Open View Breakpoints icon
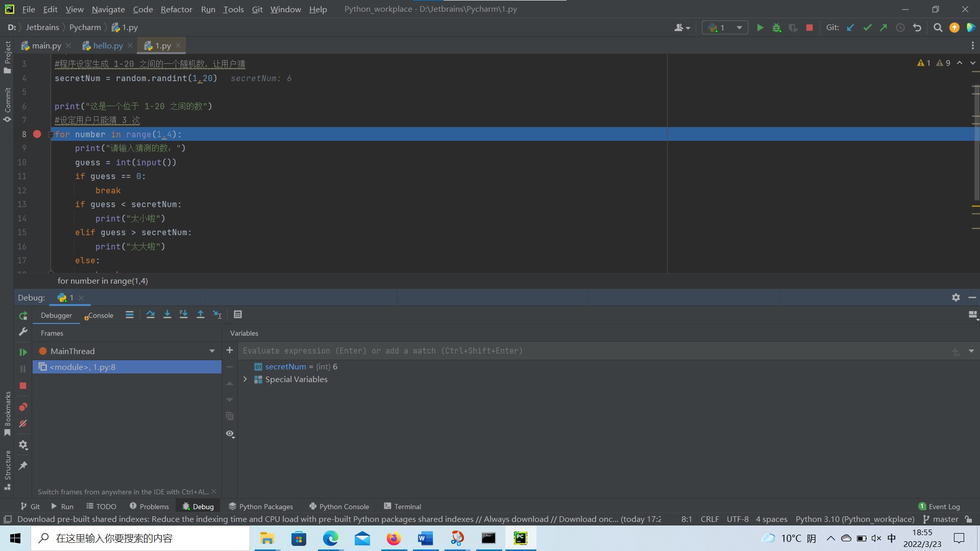 point(23,407)
